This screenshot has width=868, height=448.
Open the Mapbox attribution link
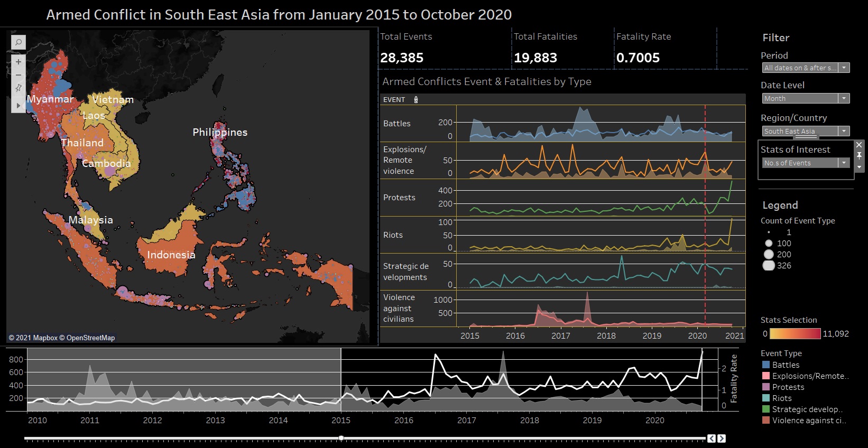(x=33, y=338)
